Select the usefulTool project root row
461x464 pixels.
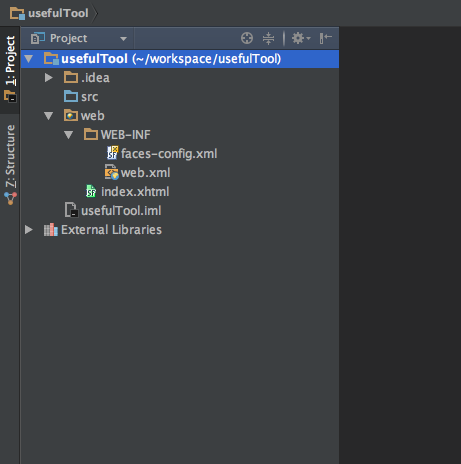pyautogui.click(x=180, y=59)
